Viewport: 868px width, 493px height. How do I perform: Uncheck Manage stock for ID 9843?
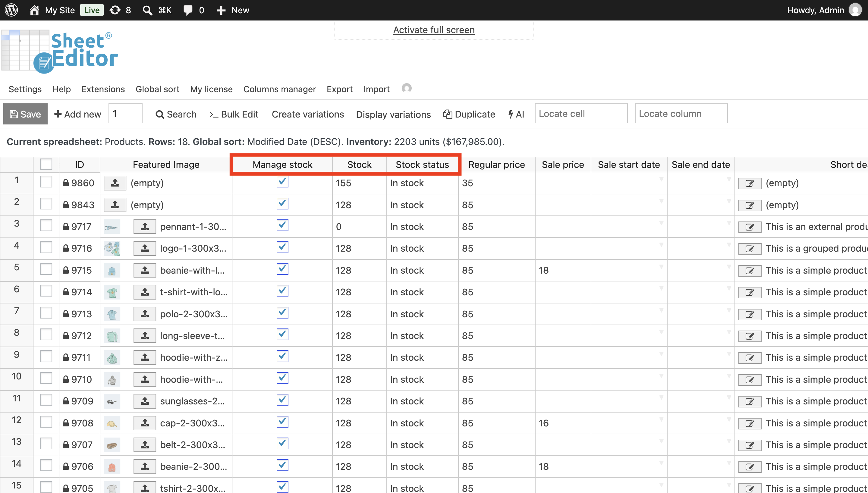pyautogui.click(x=282, y=203)
